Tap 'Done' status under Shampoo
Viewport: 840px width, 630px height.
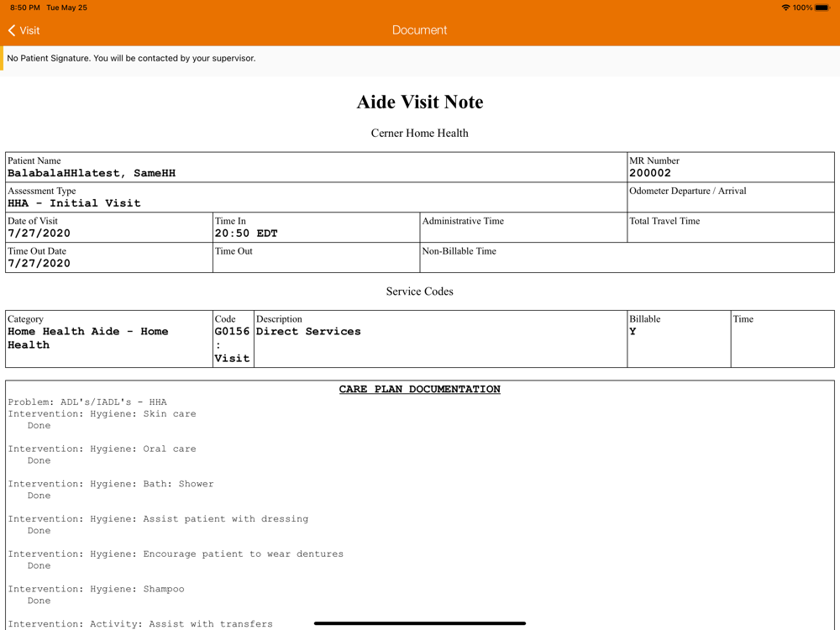[x=39, y=601]
